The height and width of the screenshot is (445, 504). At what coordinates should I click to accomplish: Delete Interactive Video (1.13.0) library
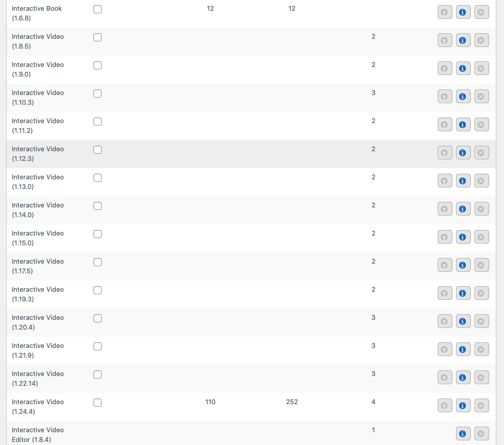coord(482,181)
